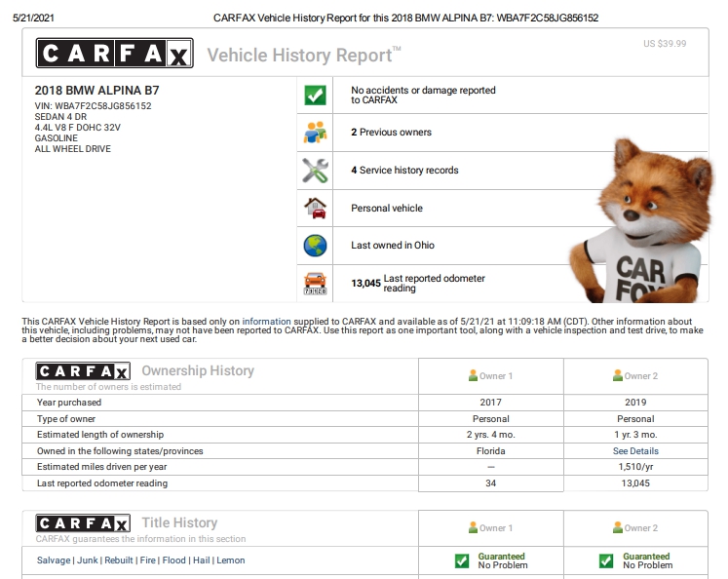Image resolution: width=728 pixels, height=579 pixels.
Task: Click the '2018 BMW ALPINA B7' heading
Action: [96, 90]
